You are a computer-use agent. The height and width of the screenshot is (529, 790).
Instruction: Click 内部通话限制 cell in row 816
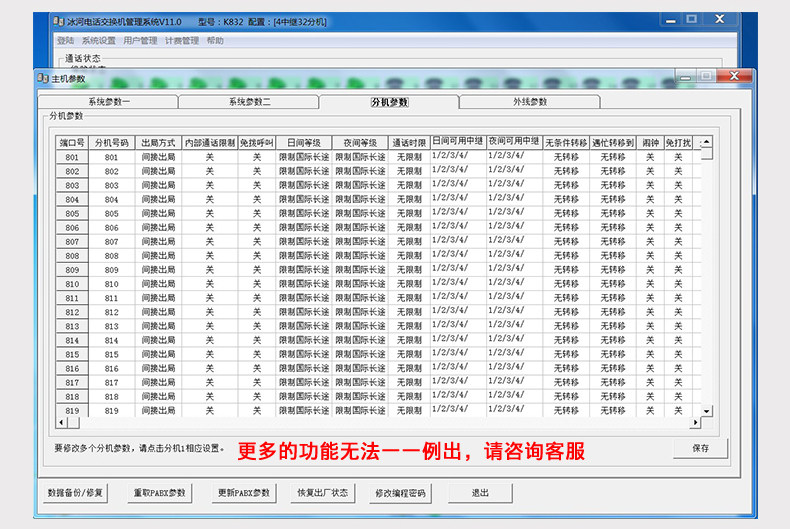click(x=210, y=369)
